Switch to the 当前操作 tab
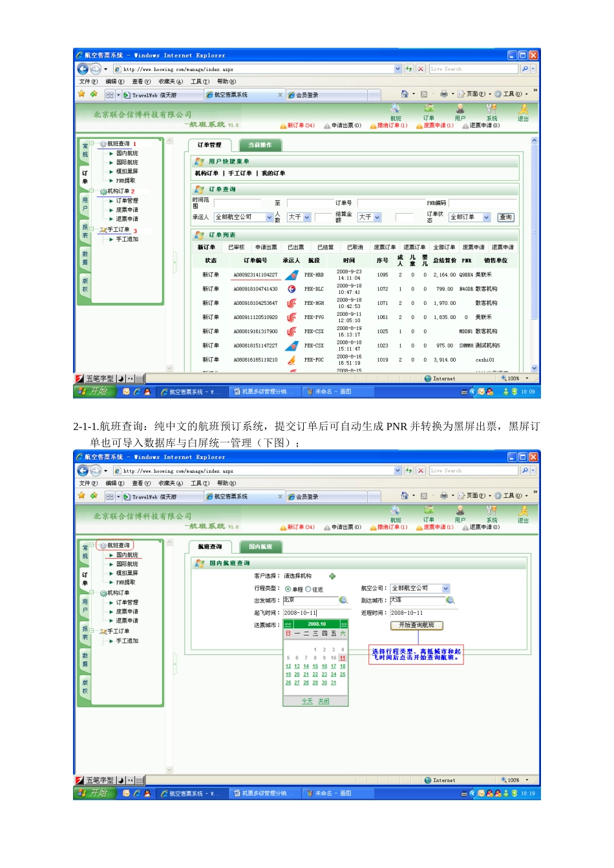The height and width of the screenshot is (868, 614). tap(259, 145)
